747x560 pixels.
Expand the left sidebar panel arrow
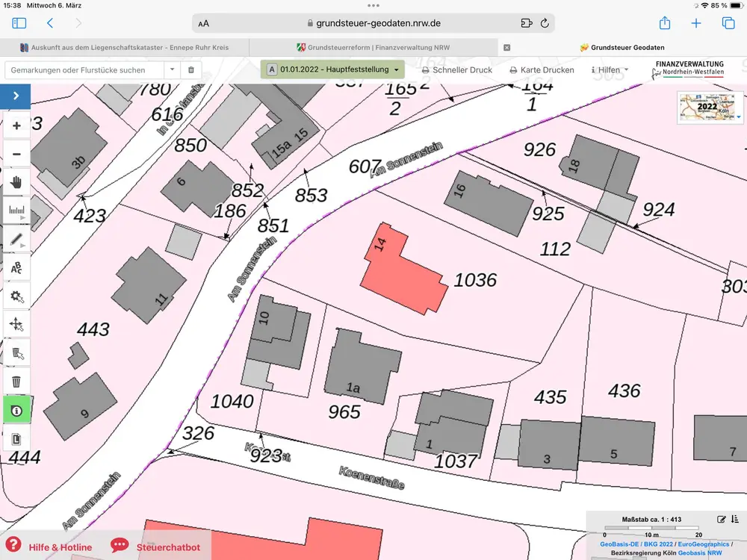16,96
